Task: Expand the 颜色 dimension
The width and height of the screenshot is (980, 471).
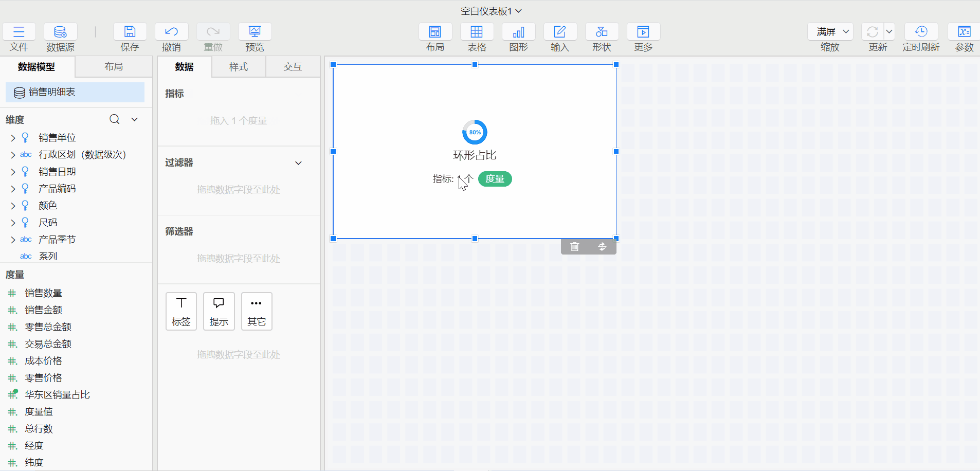Action: point(13,206)
